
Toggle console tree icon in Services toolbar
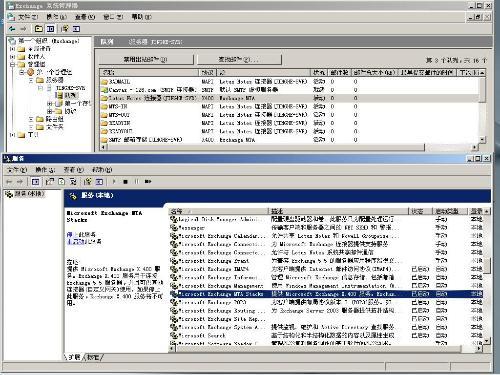(35, 182)
